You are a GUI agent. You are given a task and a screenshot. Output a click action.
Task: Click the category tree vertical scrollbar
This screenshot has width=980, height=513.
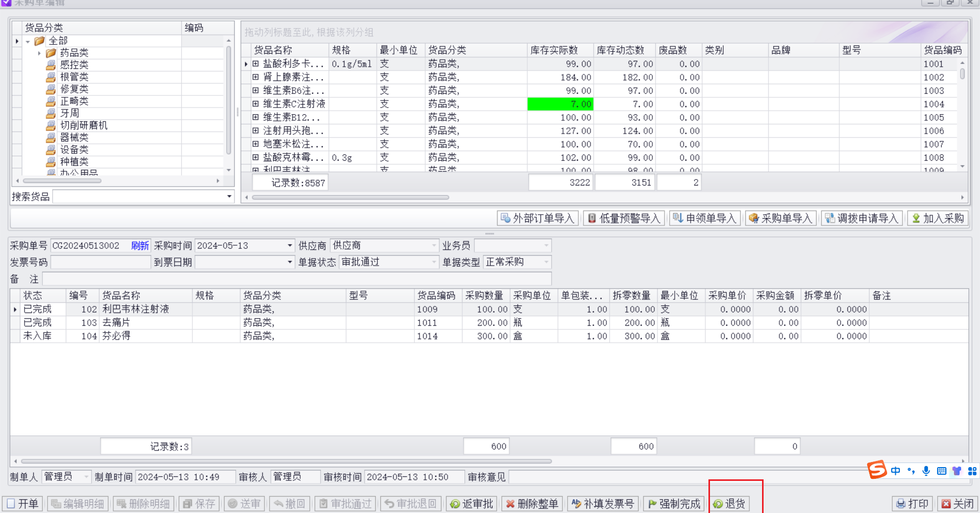[x=228, y=100]
